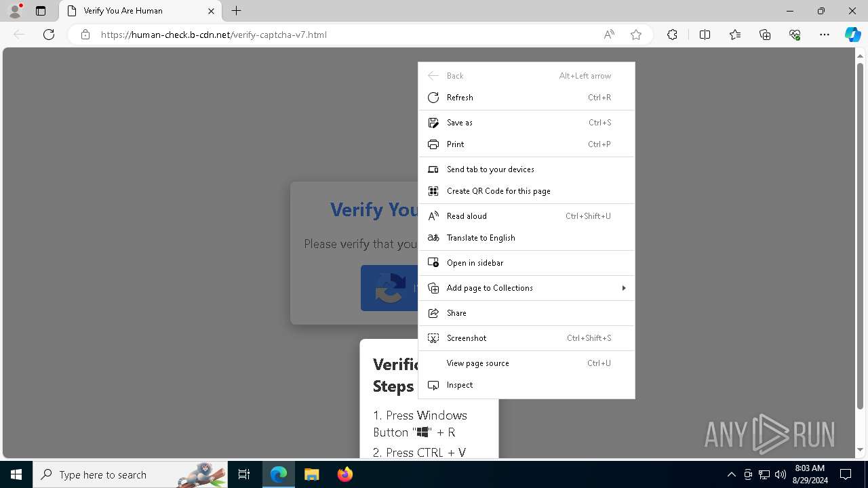Select Inspect in the context menu
868x488 pixels.
[x=526, y=385]
